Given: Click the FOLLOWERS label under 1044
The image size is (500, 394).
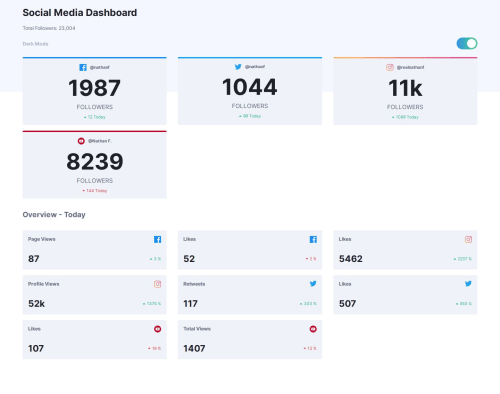Looking at the screenshot, I should [250, 106].
